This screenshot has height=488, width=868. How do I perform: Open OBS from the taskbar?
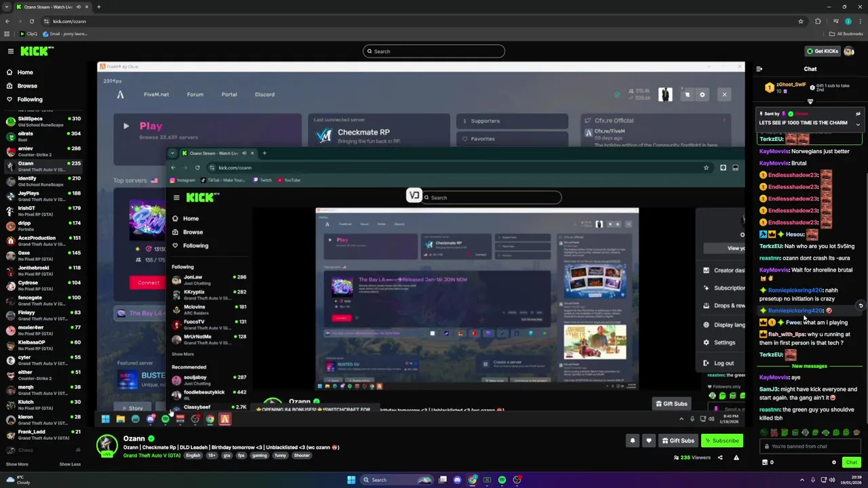pos(517,480)
